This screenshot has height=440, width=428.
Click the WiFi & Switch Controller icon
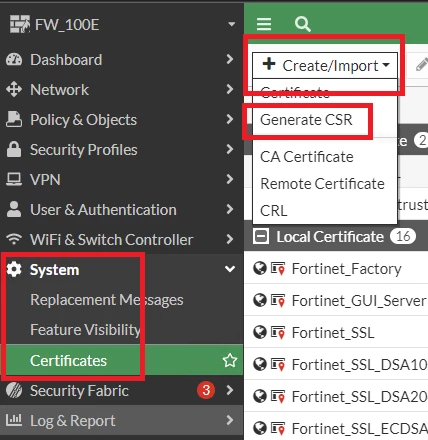[x=14, y=239]
